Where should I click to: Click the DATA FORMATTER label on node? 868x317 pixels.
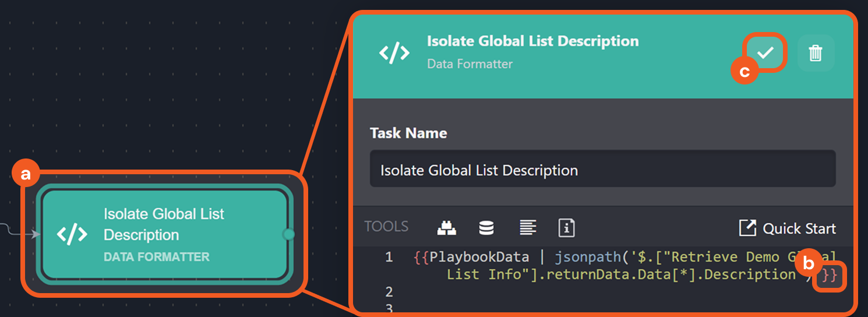(x=156, y=257)
